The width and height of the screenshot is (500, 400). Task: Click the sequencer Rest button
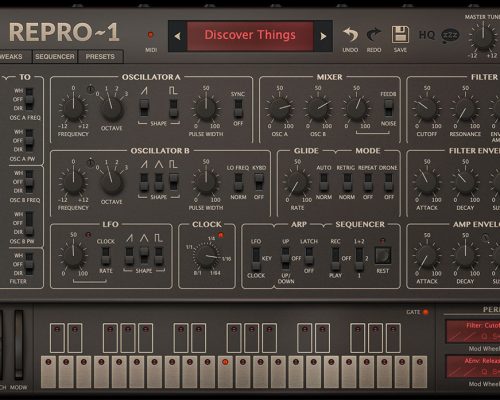coord(383,256)
